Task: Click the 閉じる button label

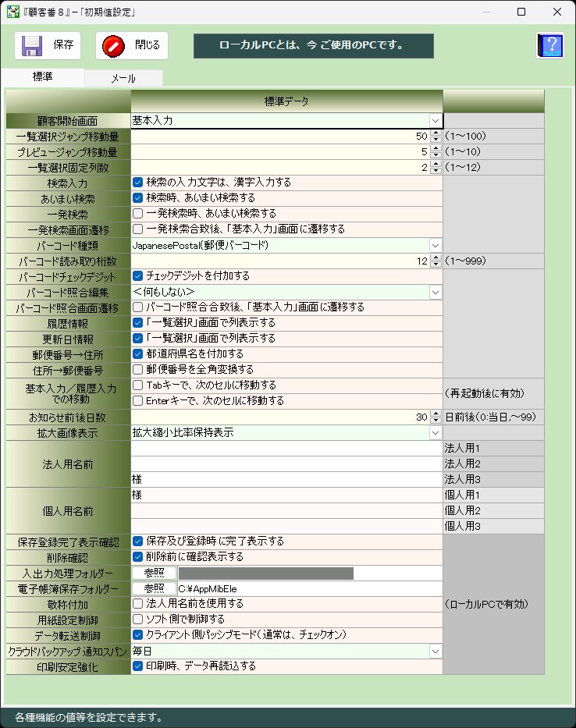Action: [x=148, y=45]
